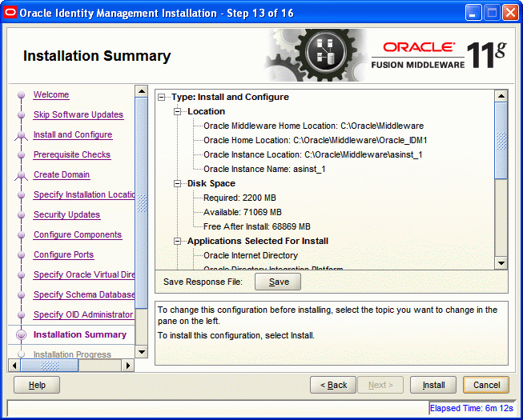Collapse the Location tree node
Image resolution: width=523 pixels, height=420 pixels.
[179, 111]
